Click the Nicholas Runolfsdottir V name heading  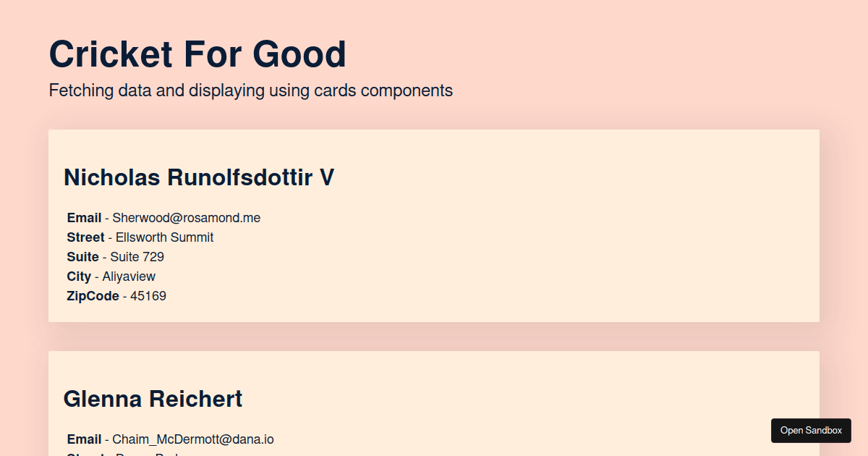tap(199, 177)
